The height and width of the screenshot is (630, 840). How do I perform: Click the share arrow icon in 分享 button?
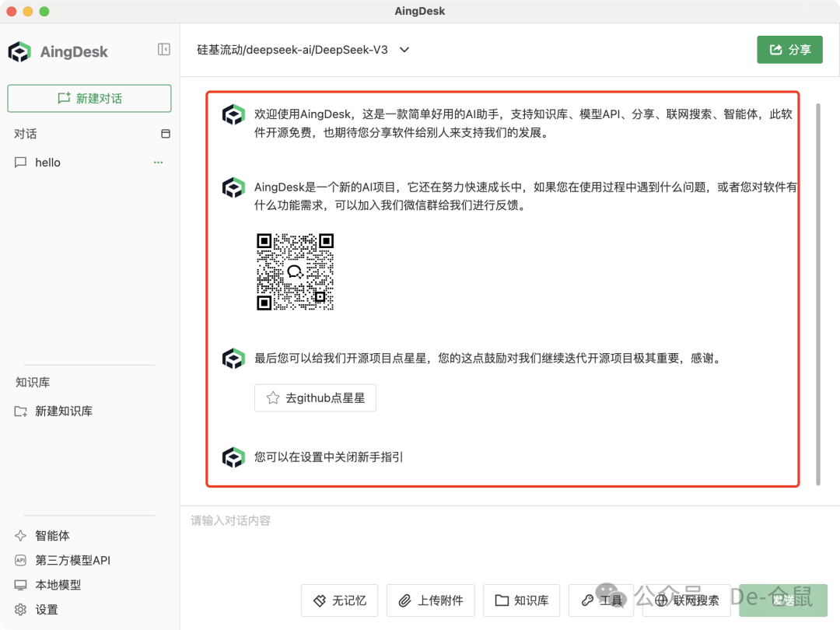775,50
